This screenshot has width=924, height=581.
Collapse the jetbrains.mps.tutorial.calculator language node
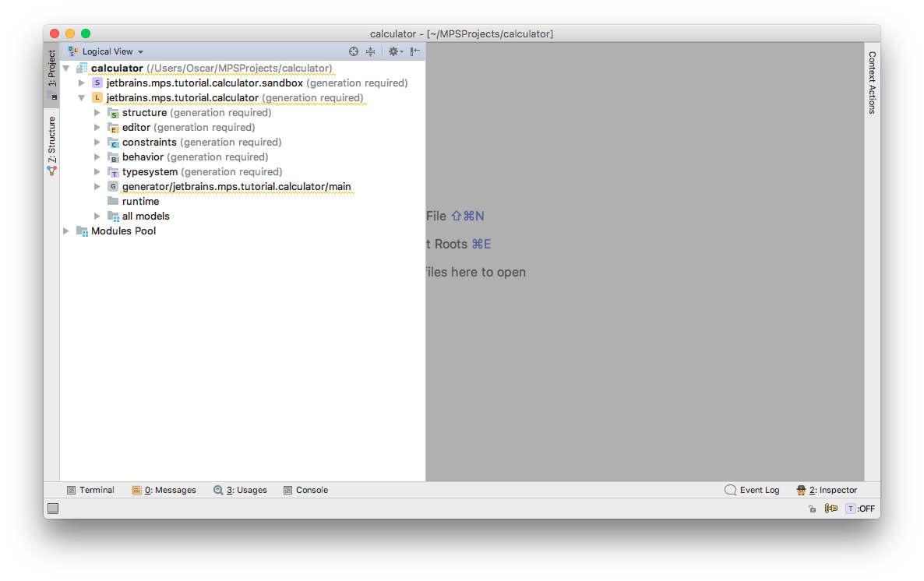[82, 98]
